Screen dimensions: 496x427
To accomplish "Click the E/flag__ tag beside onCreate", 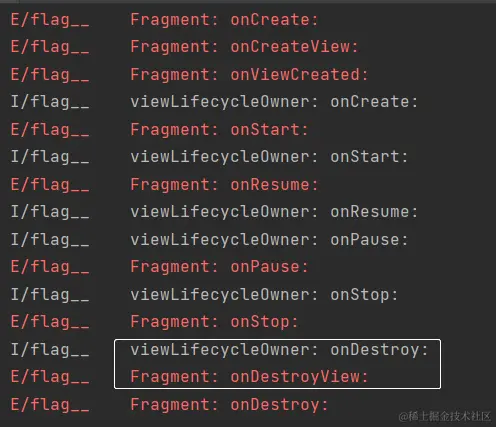I will [50, 20].
